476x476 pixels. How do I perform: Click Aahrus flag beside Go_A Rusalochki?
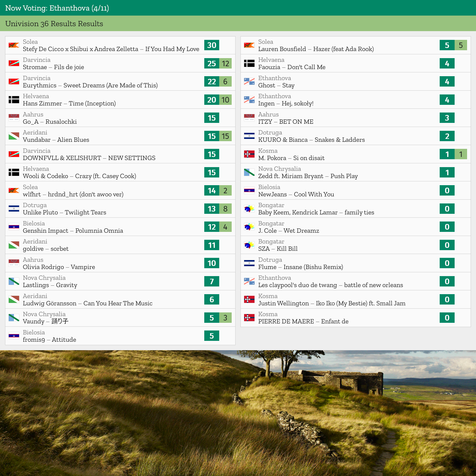pyautogui.click(x=14, y=118)
